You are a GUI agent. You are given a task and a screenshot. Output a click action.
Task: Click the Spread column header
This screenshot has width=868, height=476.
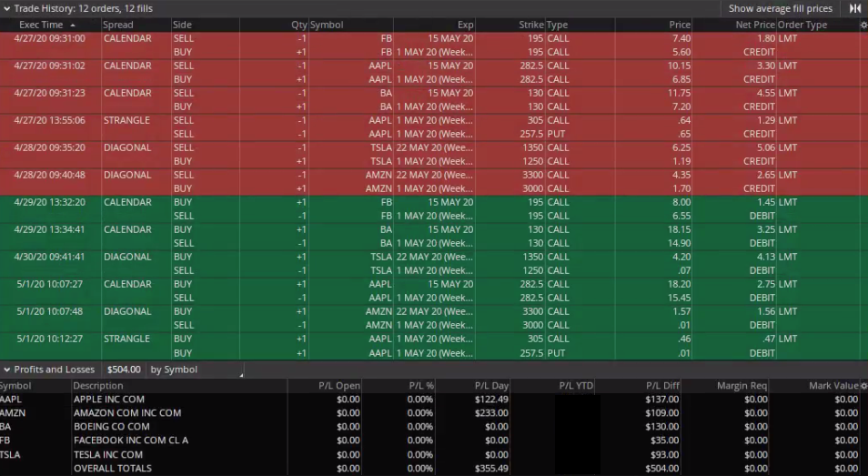(118, 25)
